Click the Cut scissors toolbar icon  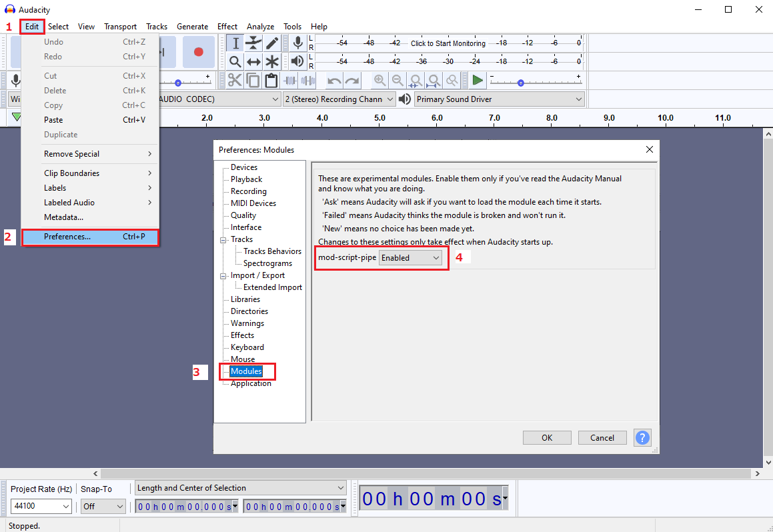coord(235,80)
